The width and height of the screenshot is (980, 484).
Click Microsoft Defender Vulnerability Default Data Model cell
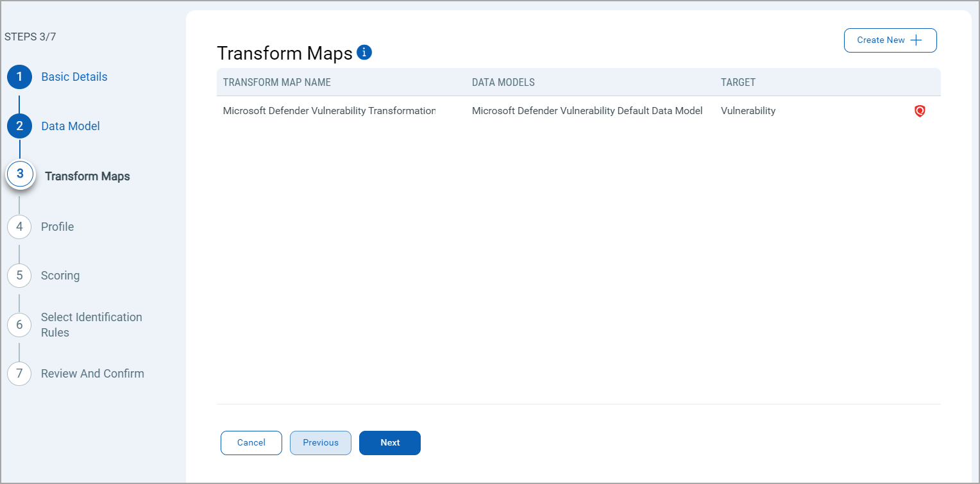(x=587, y=111)
